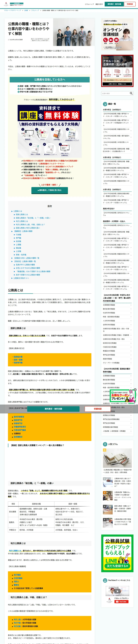The image size is (138, 644).
Task: Open the 国税専門官 link
Action: 18,420
